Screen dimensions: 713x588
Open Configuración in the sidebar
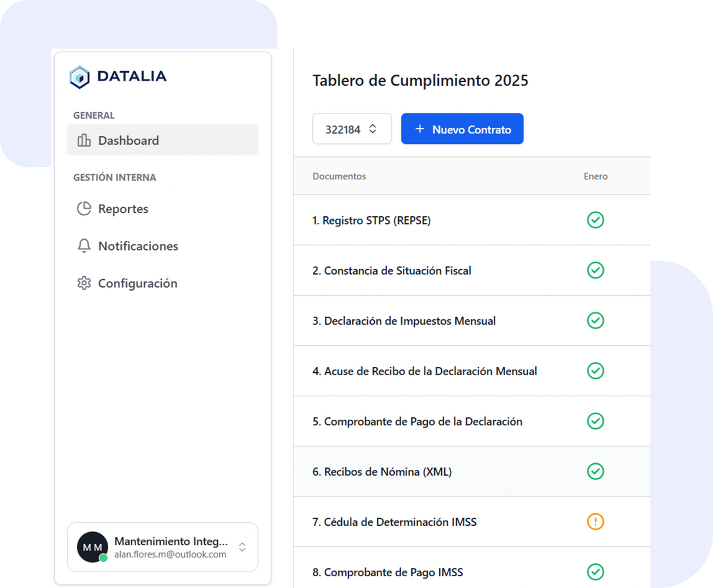coord(162,283)
